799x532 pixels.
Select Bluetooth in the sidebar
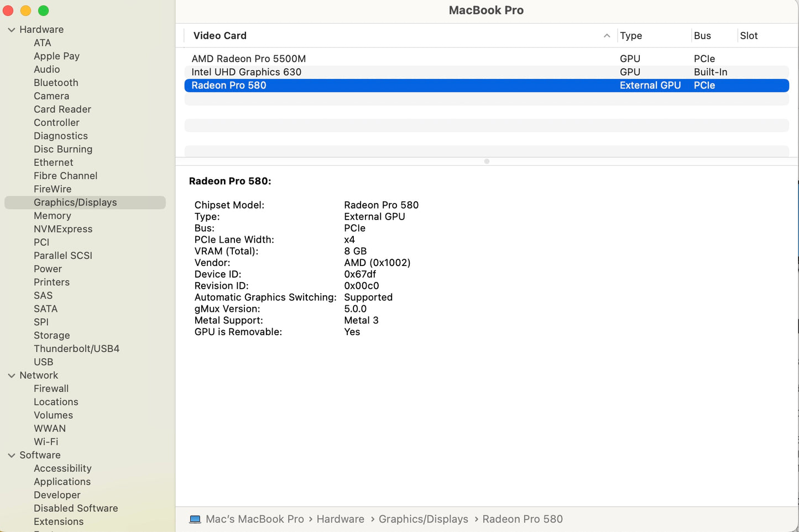pos(56,83)
